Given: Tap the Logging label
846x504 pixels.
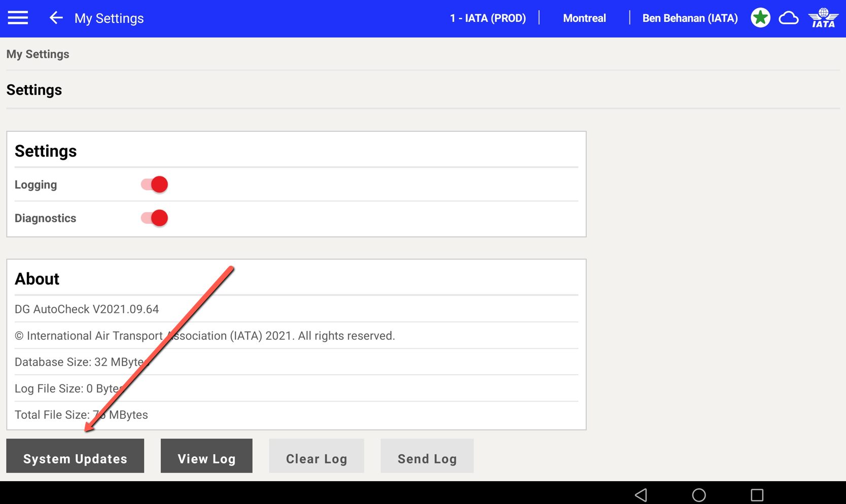Looking at the screenshot, I should tap(36, 185).
